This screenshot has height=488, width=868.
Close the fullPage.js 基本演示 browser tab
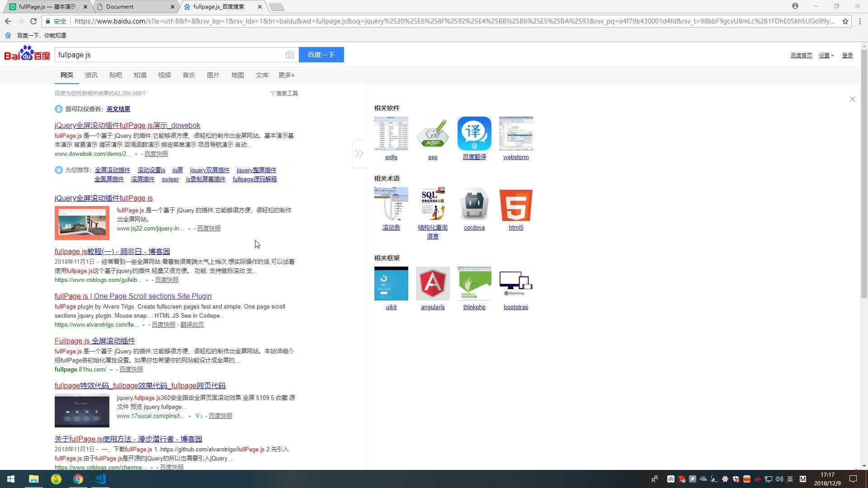point(85,7)
